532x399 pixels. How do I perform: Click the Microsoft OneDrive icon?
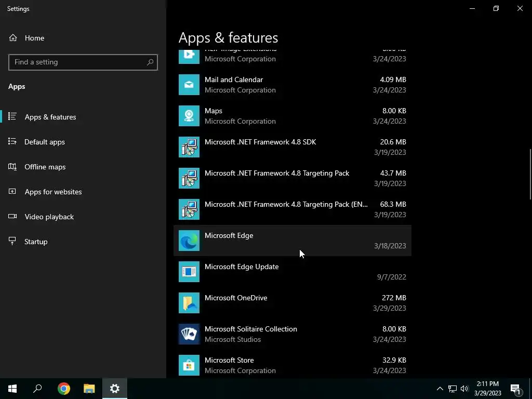click(x=189, y=303)
